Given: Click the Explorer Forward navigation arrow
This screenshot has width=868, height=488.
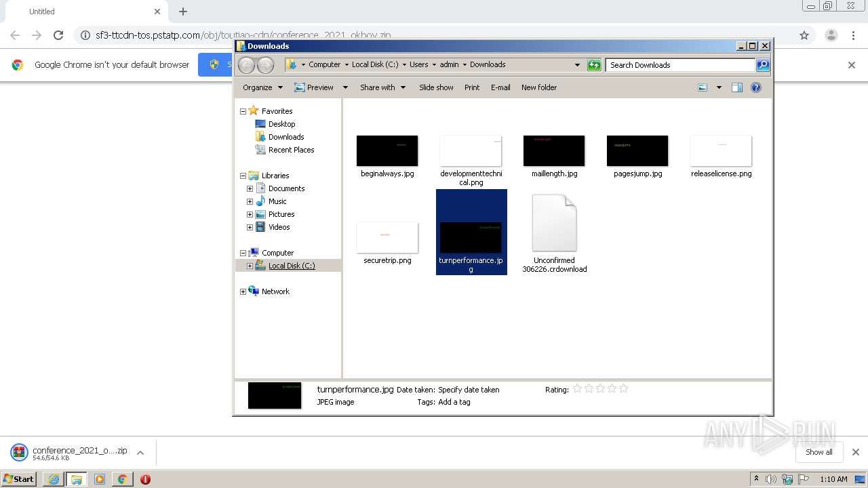Looking at the screenshot, I should pyautogui.click(x=266, y=65).
